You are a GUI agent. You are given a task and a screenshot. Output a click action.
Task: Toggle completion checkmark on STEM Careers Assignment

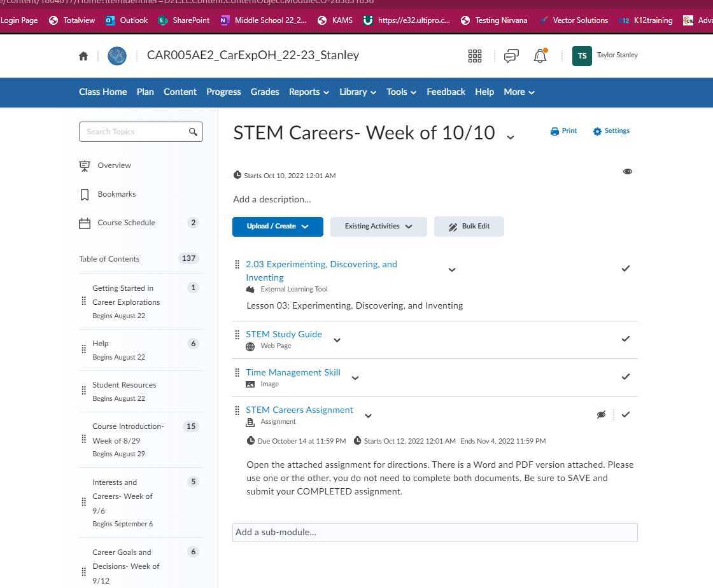coord(625,414)
